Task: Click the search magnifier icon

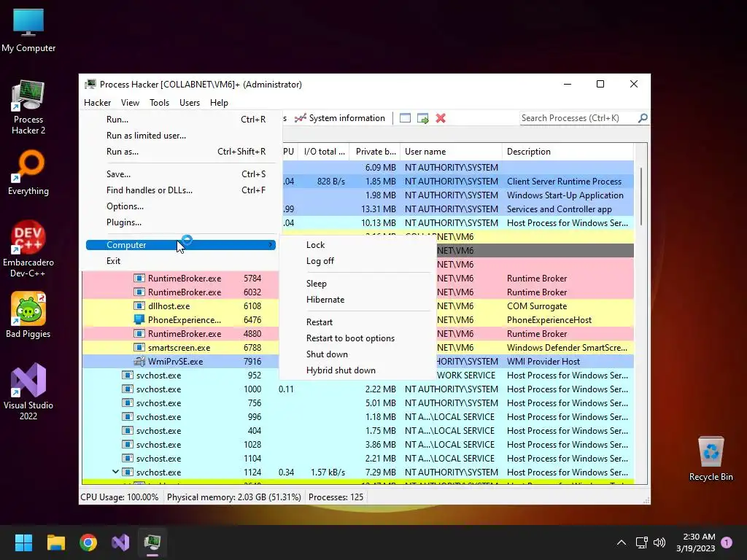Action: (643, 117)
